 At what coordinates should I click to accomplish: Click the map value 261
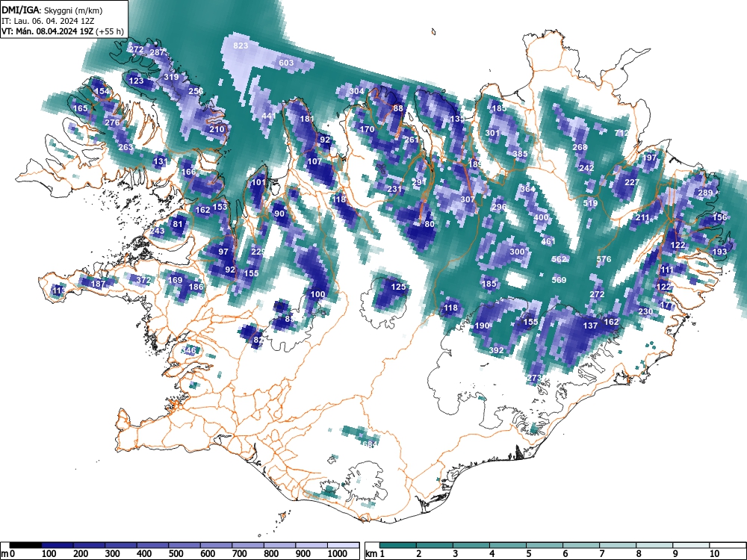click(411, 140)
